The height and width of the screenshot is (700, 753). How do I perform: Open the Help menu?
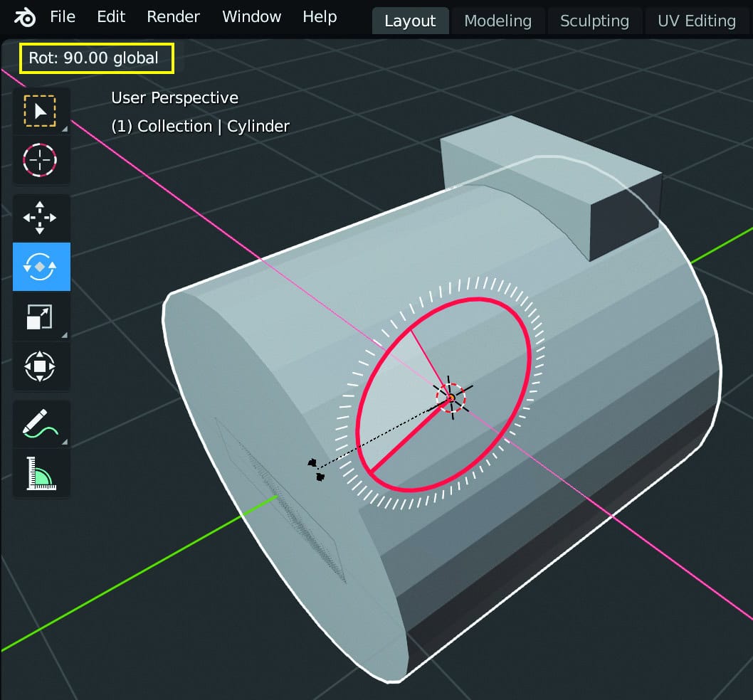point(319,17)
